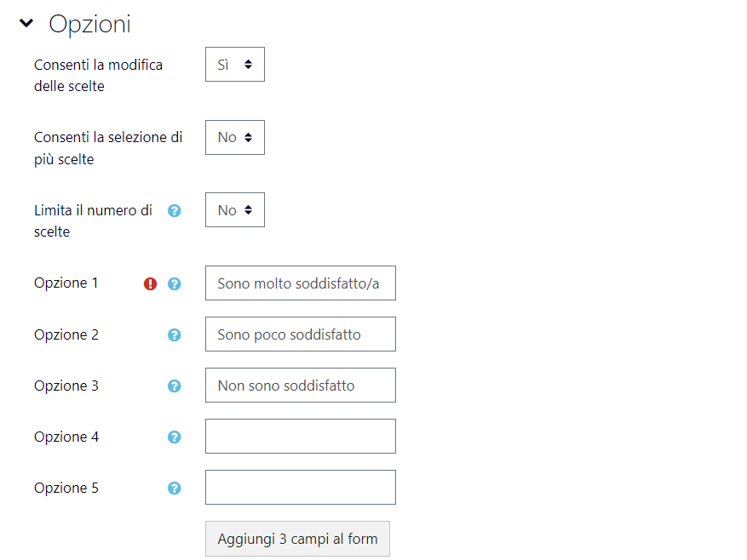Click the red required icon for Opzione 1

coord(150,283)
